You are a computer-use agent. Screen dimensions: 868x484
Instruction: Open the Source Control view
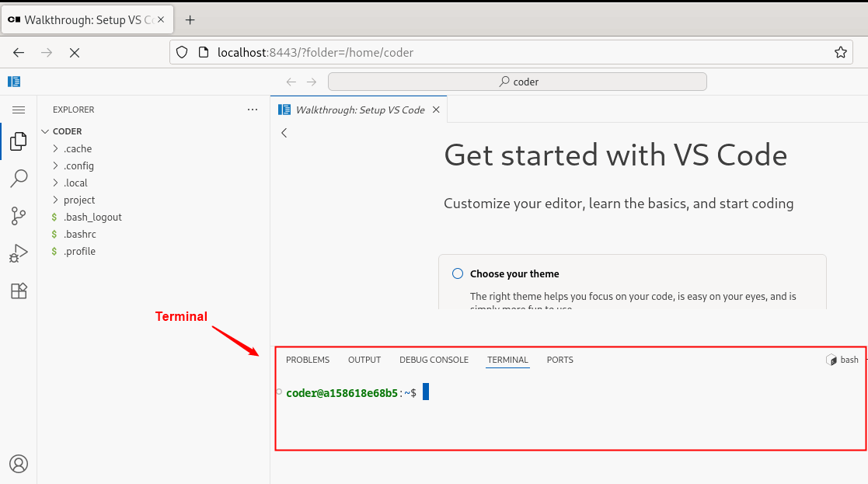(x=19, y=216)
